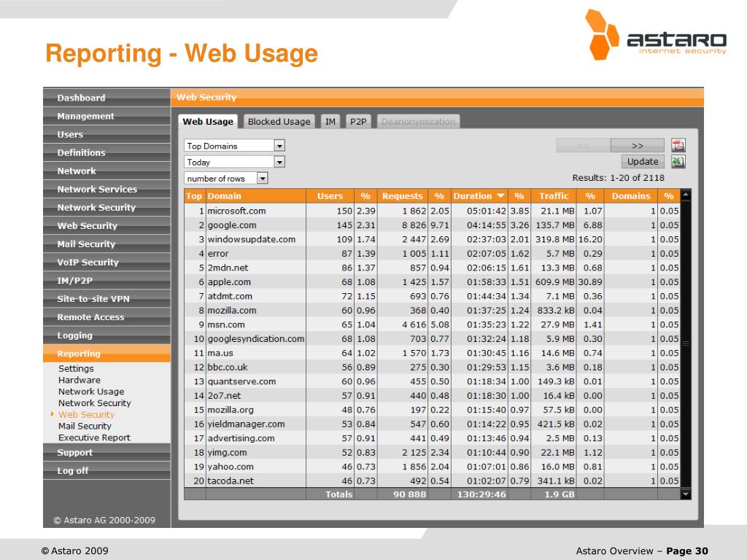Switch to the Blocked Usage tab
The image size is (747, 560).
(279, 122)
